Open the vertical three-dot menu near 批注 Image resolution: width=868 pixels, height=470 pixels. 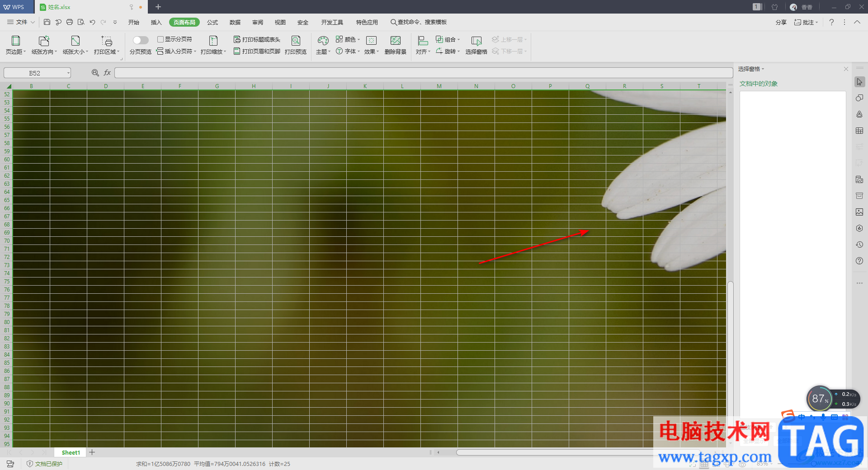(844, 22)
